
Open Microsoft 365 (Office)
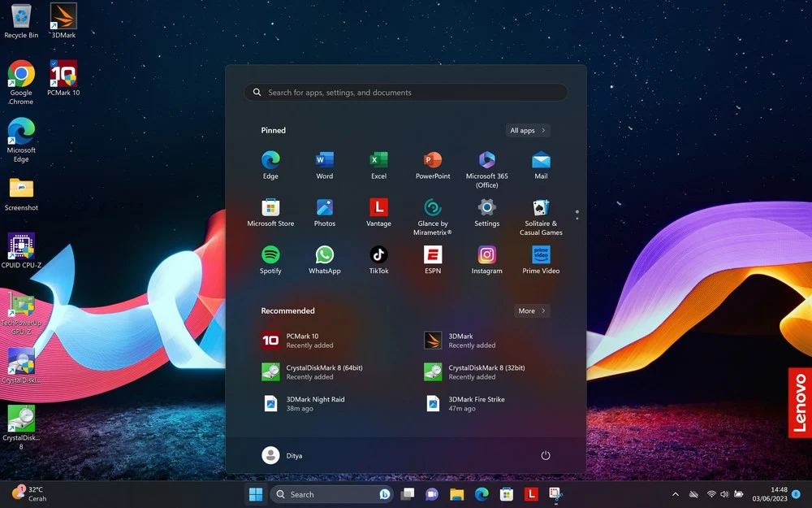[x=486, y=170]
